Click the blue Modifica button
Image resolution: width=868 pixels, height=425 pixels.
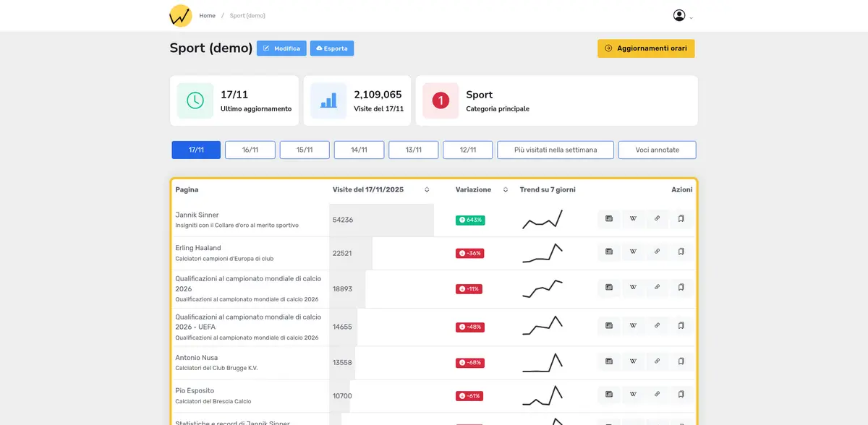point(281,48)
